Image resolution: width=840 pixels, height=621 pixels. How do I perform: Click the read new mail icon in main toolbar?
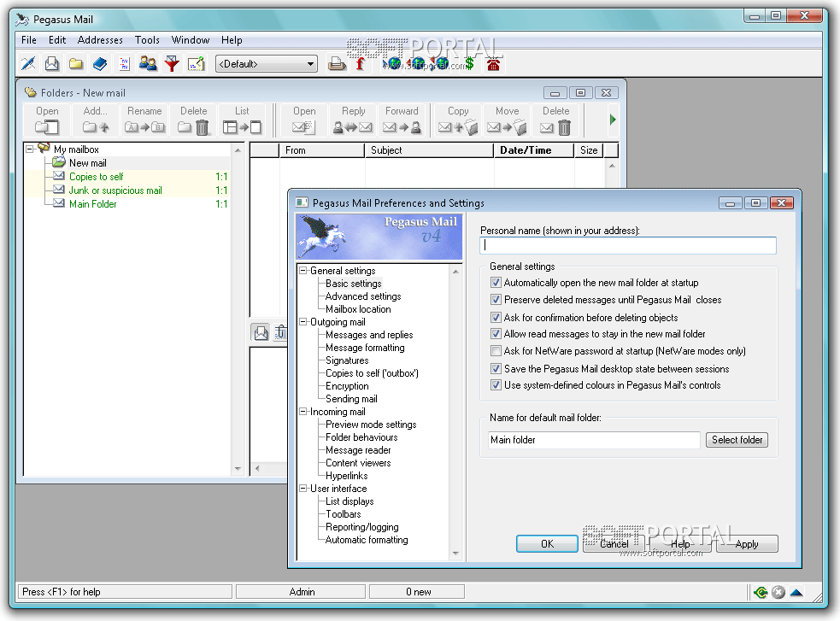pyautogui.click(x=52, y=64)
